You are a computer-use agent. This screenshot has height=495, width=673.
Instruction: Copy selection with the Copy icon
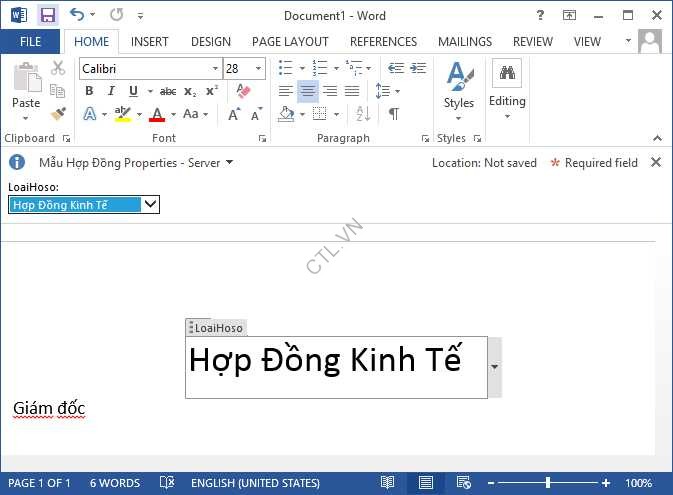coord(57,91)
